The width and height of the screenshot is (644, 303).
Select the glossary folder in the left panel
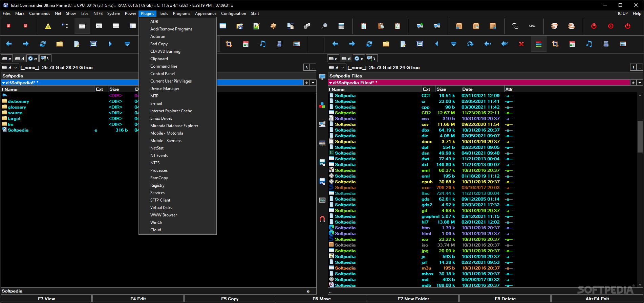coord(17,107)
